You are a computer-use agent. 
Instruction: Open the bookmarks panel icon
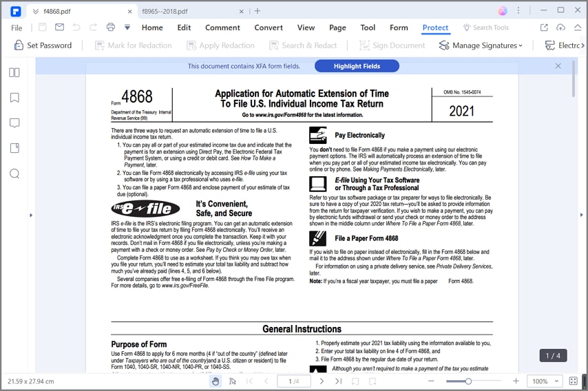14,98
